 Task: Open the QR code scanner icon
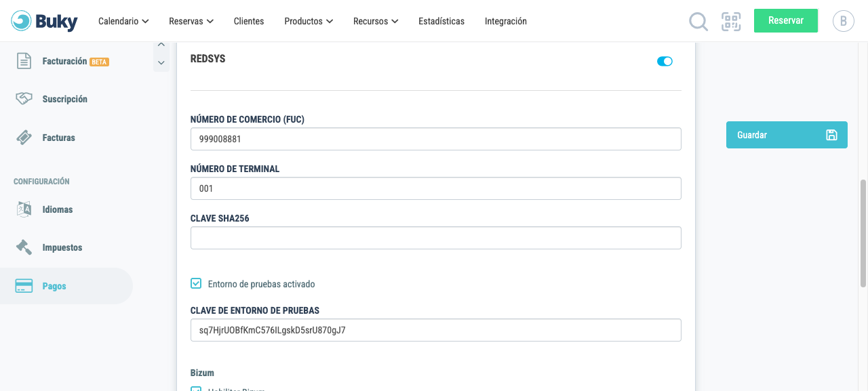731,22
